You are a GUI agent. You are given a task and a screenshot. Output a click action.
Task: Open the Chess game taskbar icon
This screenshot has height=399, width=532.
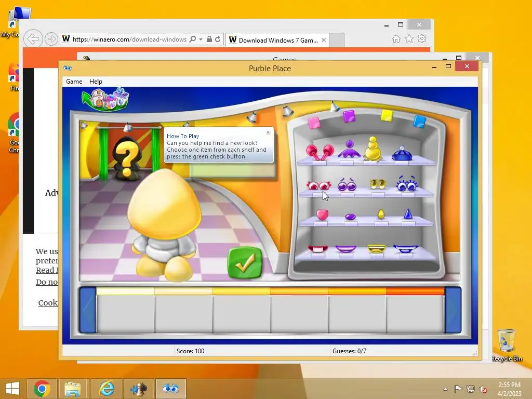click(x=138, y=389)
